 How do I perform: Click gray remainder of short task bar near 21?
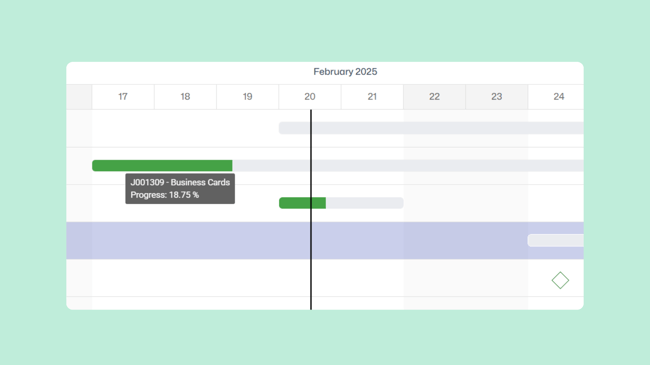click(364, 203)
